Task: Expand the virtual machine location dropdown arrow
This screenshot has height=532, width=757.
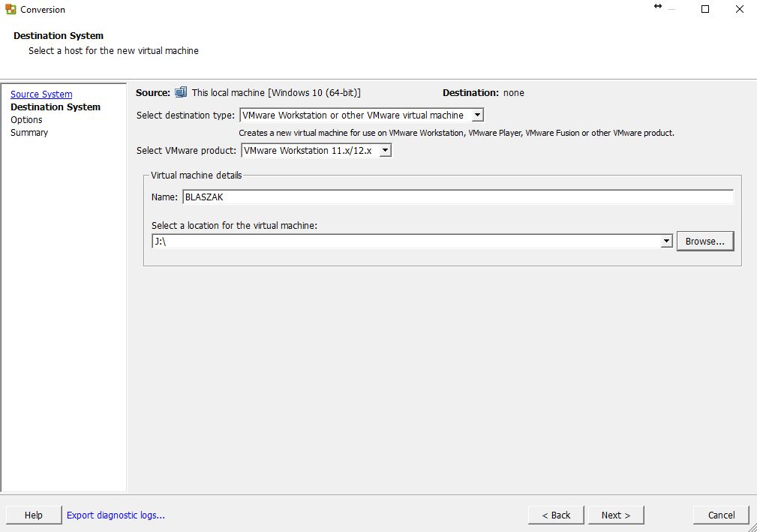Action: tap(666, 241)
